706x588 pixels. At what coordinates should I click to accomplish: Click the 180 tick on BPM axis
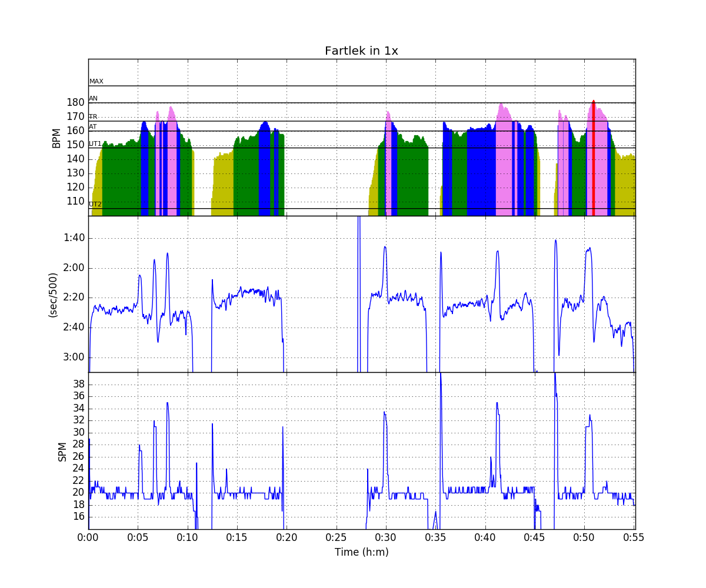75,103
